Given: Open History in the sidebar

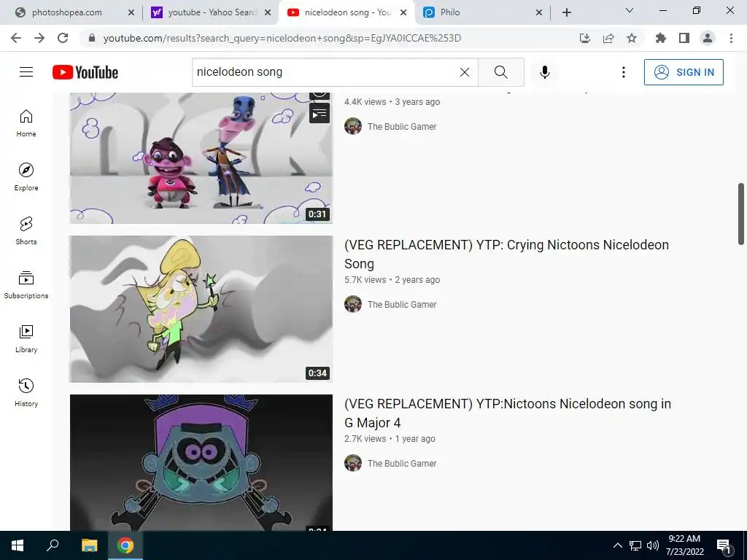Looking at the screenshot, I should (x=26, y=392).
